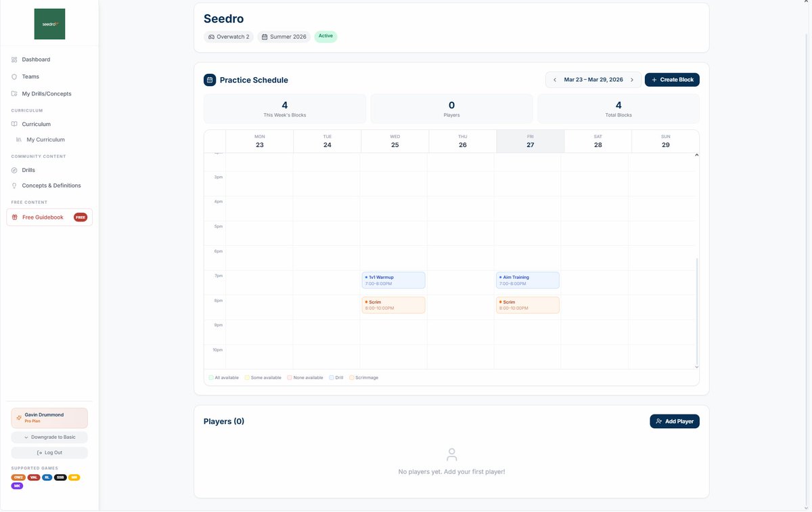This screenshot has height=512, width=812.
Task: Click the 'None available' legend swatch
Action: [290, 377]
